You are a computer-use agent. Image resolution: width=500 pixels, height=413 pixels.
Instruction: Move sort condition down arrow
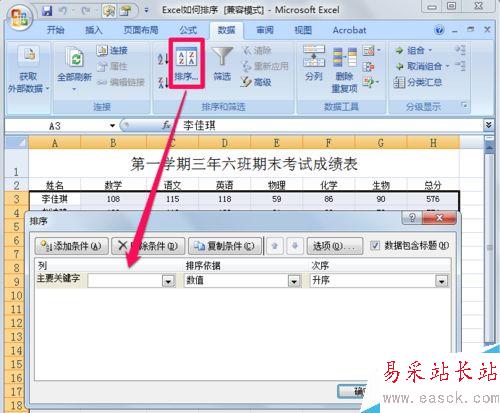point(295,246)
